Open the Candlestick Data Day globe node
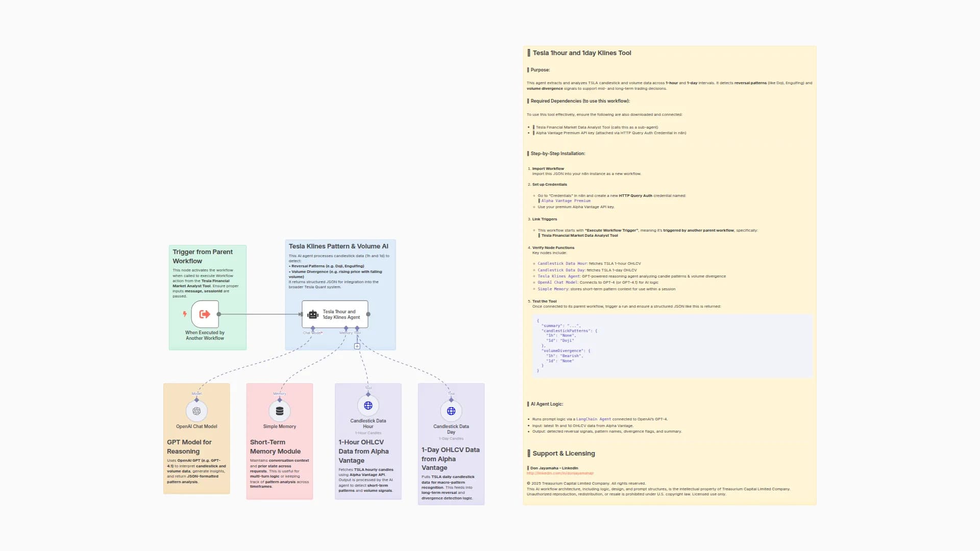 click(x=451, y=411)
